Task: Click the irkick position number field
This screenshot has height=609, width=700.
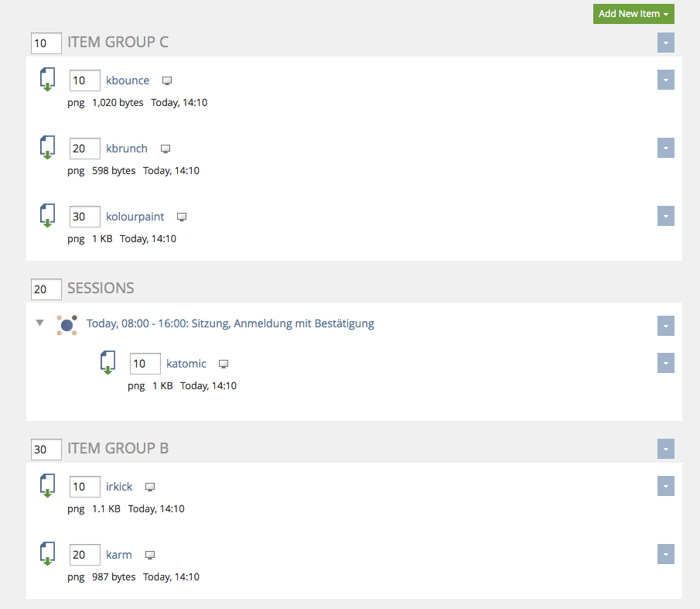Action: (84, 487)
